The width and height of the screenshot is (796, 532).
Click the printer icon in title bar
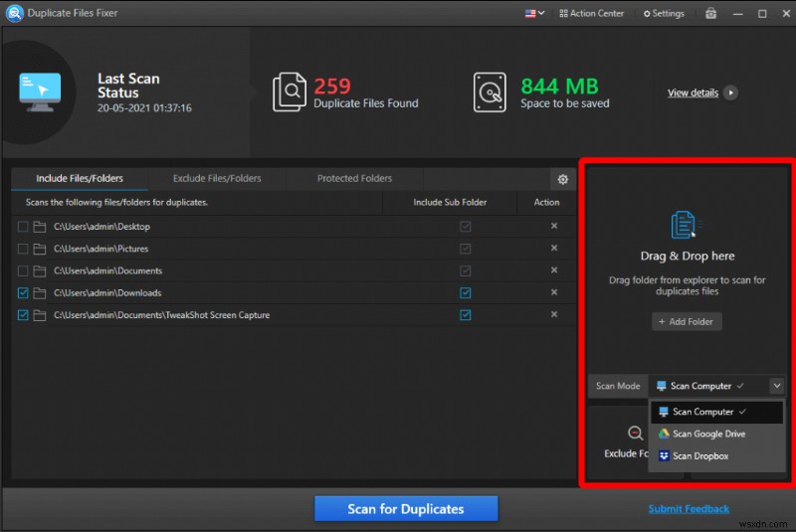pyautogui.click(x=710, y=13)
